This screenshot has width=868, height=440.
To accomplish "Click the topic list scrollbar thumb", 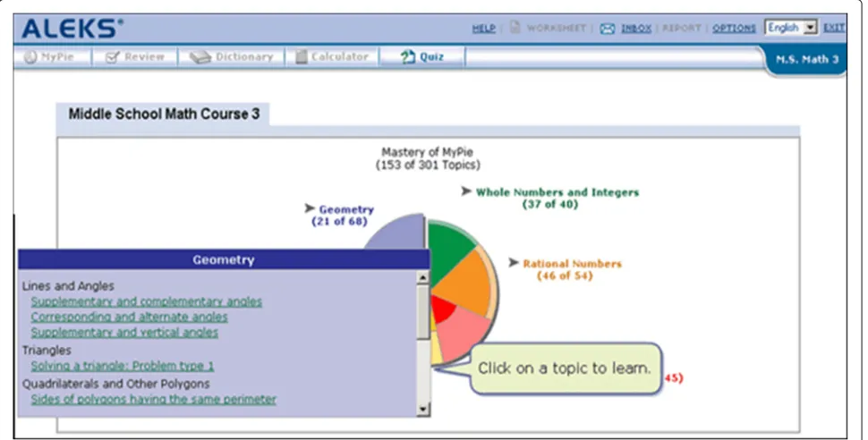I will (x=423, y=311).
